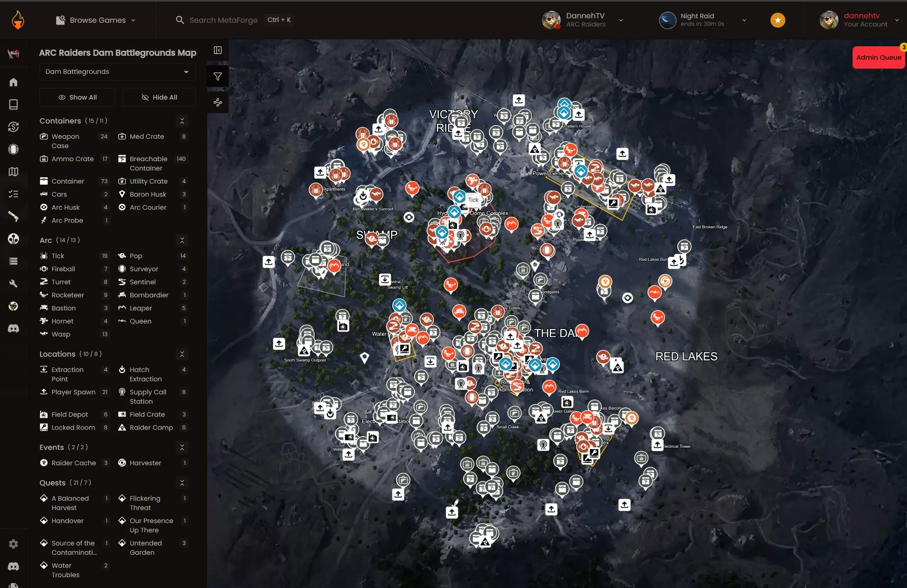Image resolution: width=907 pixels, height=588 pixels.
Task: Click the gold star premium icon
Action: click(x=777, y=20)
